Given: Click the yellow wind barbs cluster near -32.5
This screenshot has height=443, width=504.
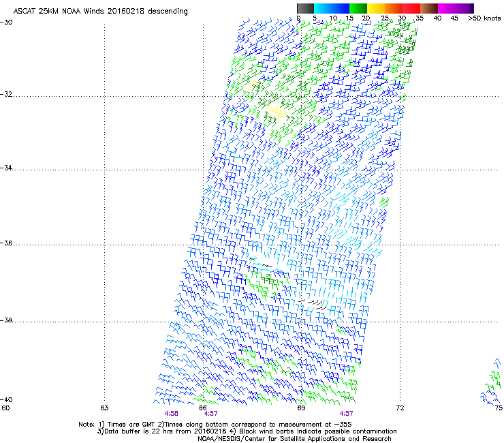Looking at the screenshot, I should pyautogui.click(x=277, y=111).
